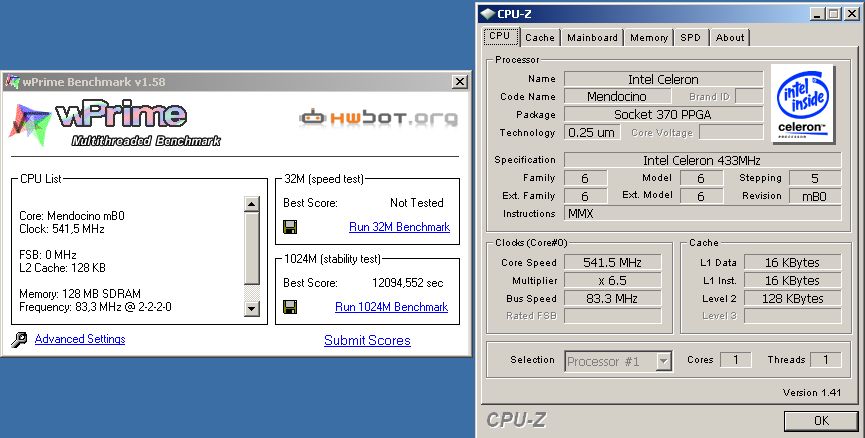The height and width of the screenshot is (438, 865).
Task: Click the empty Rated FSB field
Action: 612,316
